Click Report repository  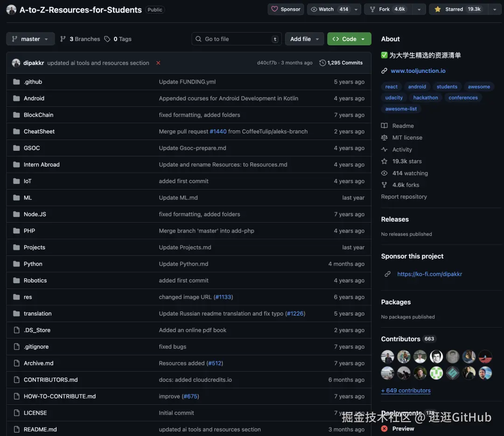[x=404, y=197]
